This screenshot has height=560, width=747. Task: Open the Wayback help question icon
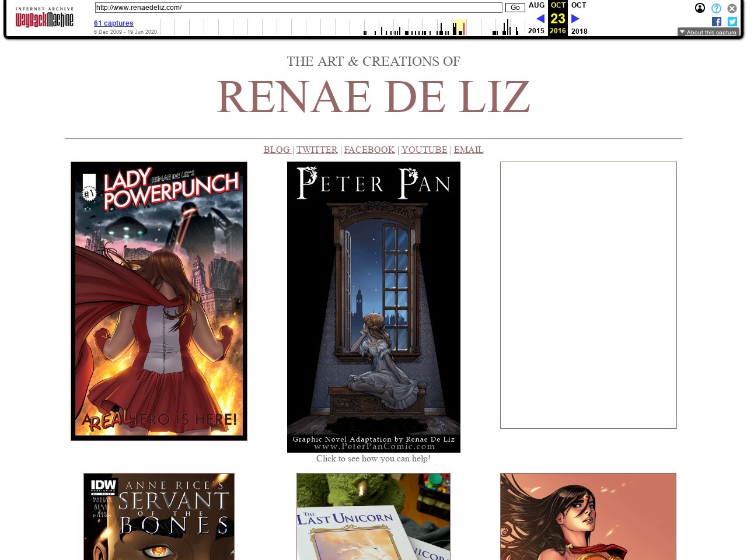[x=716, y=8]
